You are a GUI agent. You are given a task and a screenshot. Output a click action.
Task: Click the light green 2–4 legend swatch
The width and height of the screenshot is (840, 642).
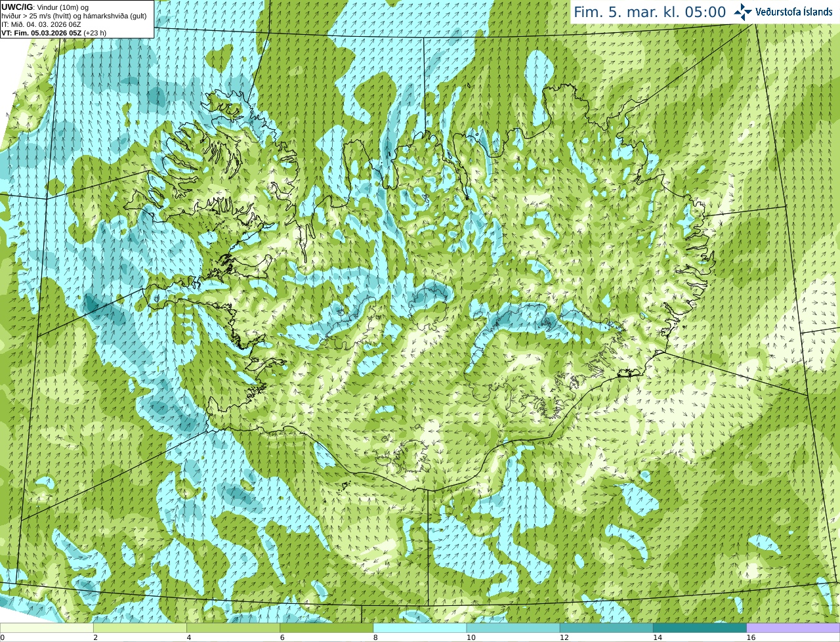coord(140,628)
